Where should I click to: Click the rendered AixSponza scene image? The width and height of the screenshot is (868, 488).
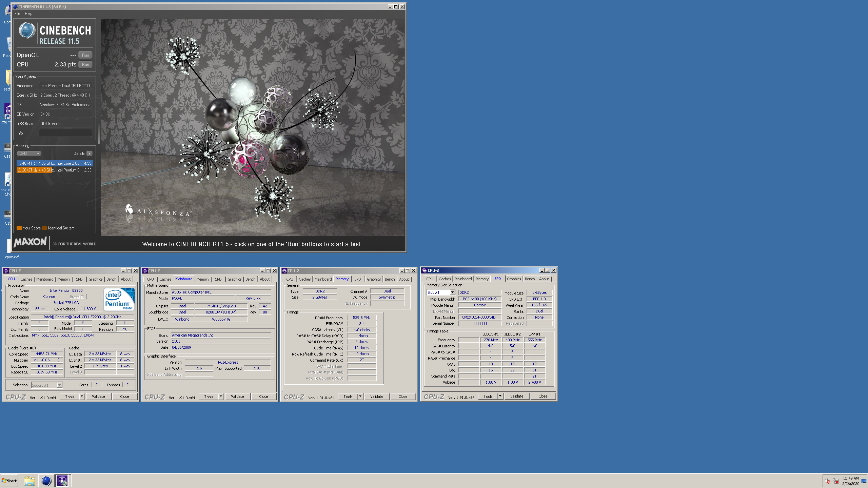(x=253, y=127)
